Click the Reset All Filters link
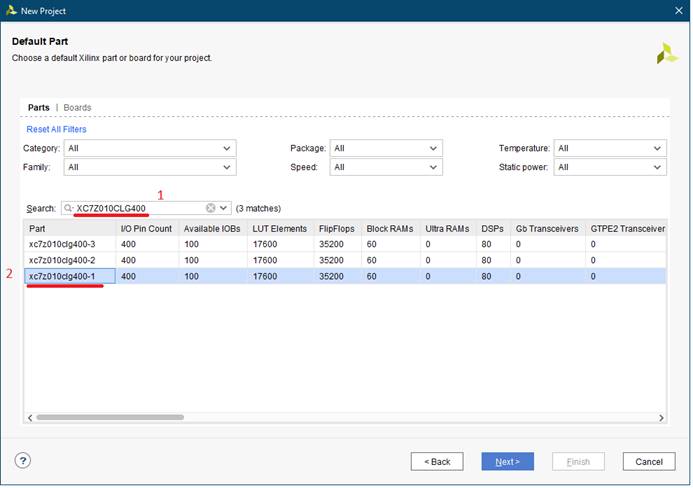Screen dimensions: 693x488 click(x=56, y=129)
